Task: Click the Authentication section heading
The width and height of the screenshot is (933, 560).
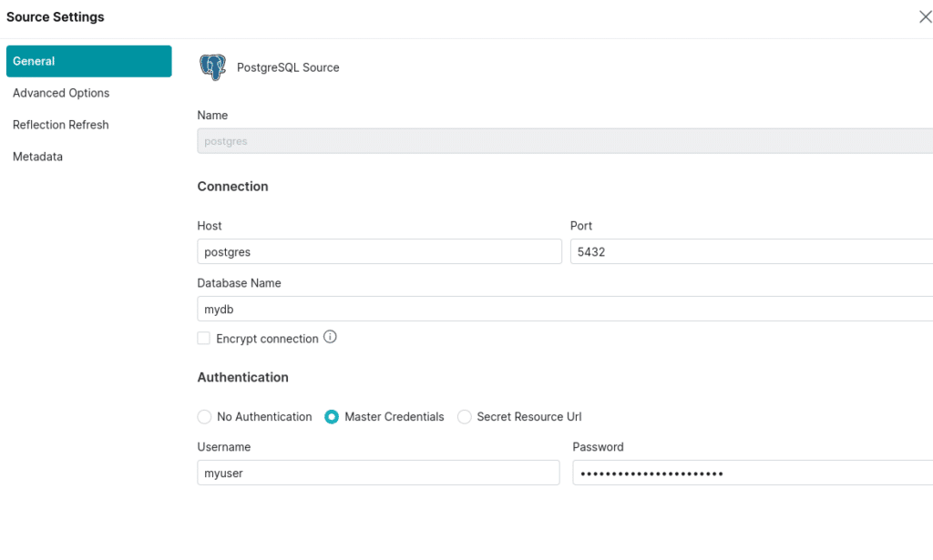Action: [242, 378]
